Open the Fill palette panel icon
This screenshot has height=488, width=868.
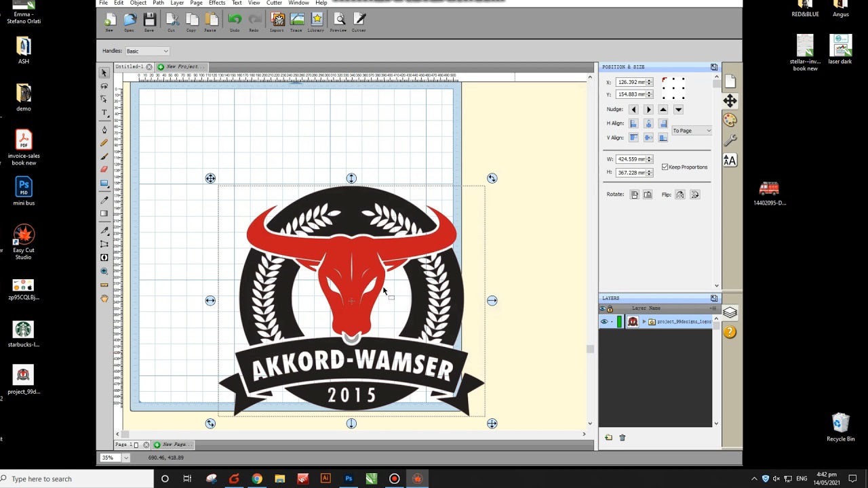[730, 120]
